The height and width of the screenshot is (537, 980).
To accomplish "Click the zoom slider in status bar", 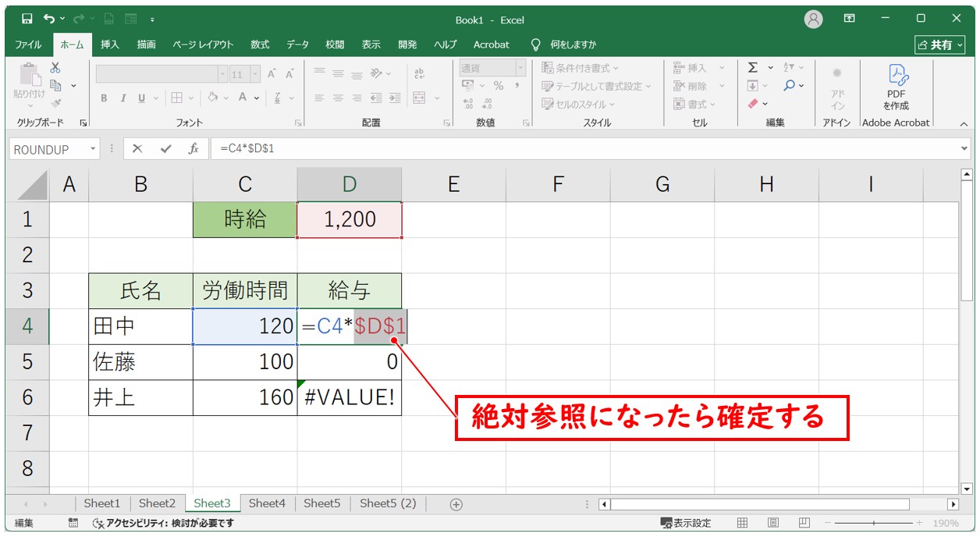I will point(874,523).
